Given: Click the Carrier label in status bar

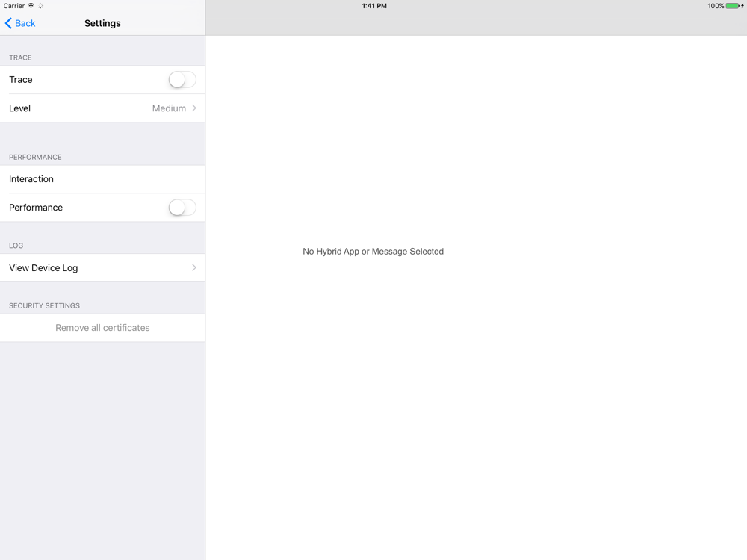Looking at the screenshot, I should pos(13,6).
